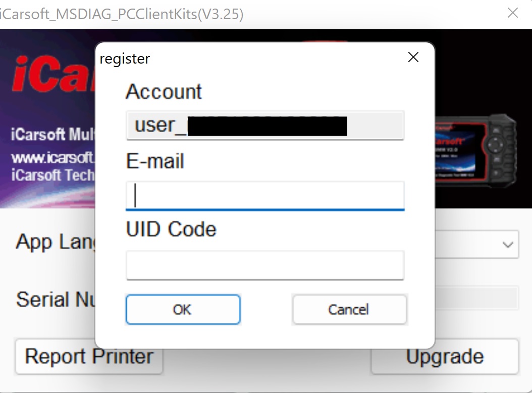Close the iCarsoft PCClientKits main window

tap(512, 13)
